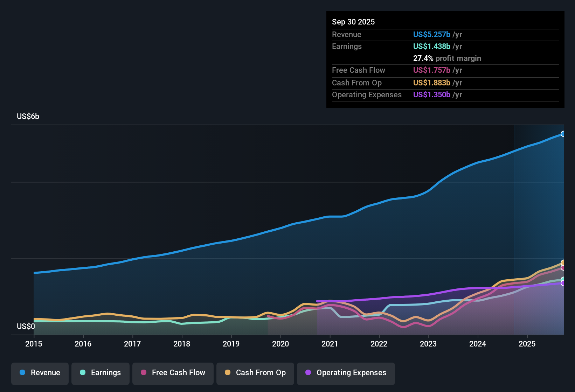Toggle the Earnings series off

coord(101,373)
